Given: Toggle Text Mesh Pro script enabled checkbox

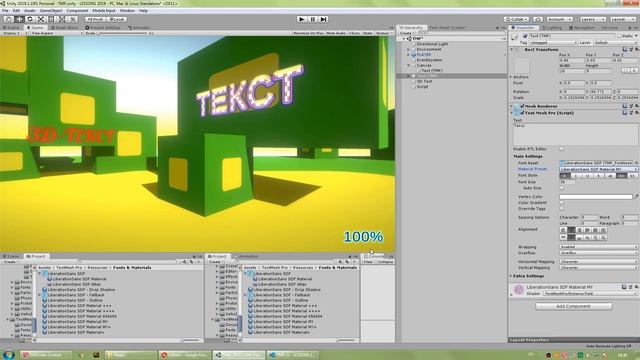Looking at the screenshot, I should 522,113.
